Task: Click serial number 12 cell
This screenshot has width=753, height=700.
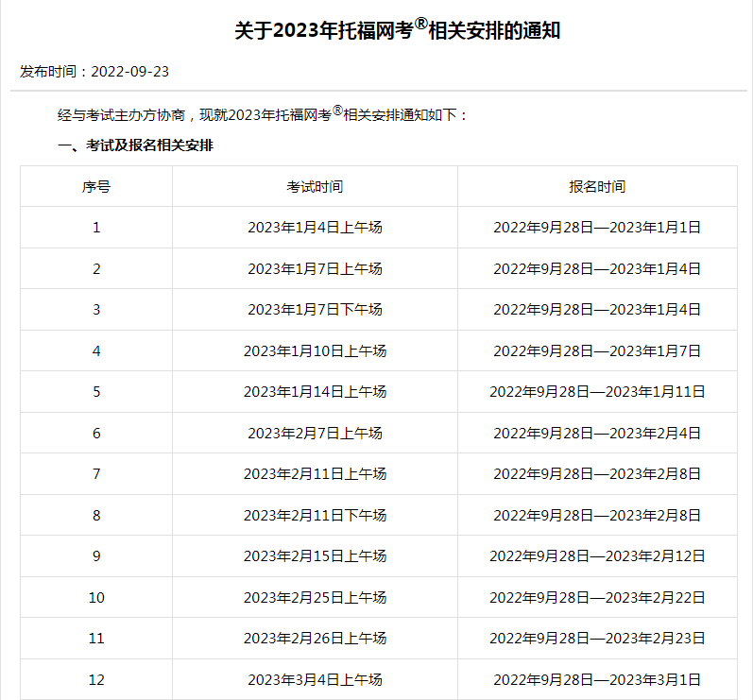Action: 96,680
